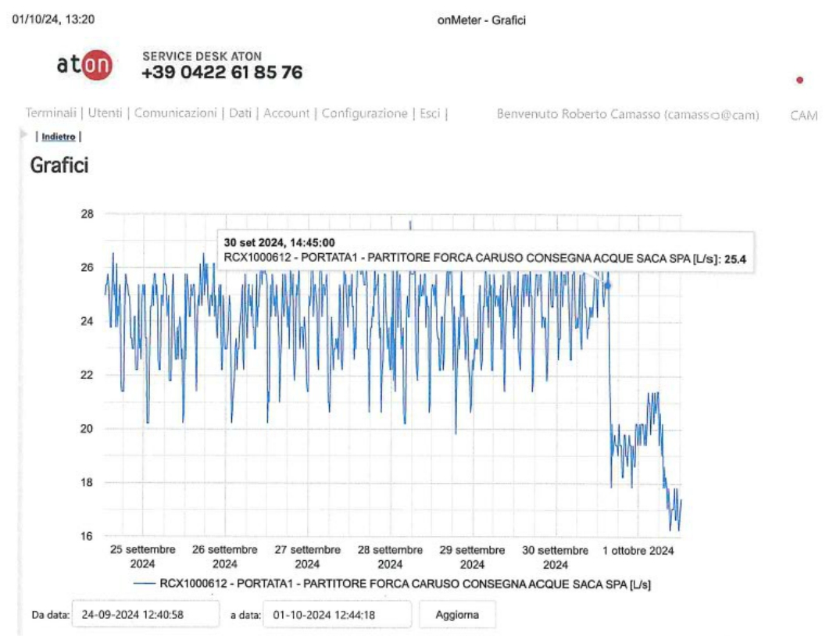
Task: Select Dati in the navigation bar
Action: tap(240, 113)
